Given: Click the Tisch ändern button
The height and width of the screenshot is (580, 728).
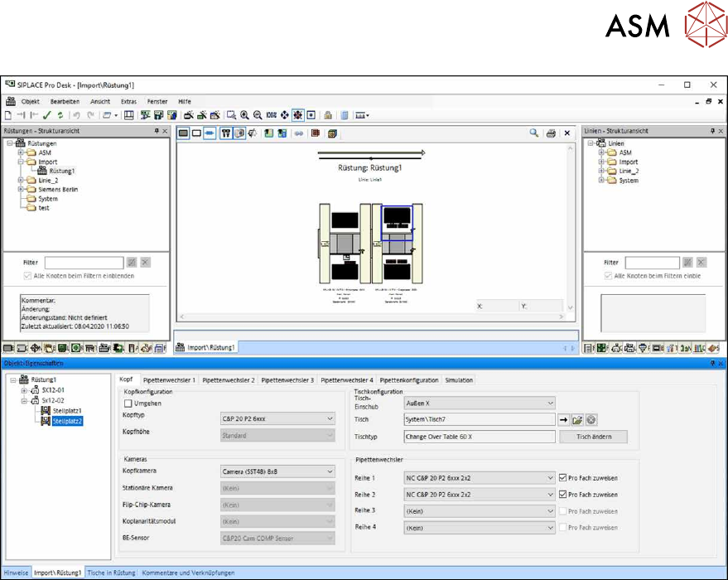Looking at the screenshot, I should pos(593,437).
